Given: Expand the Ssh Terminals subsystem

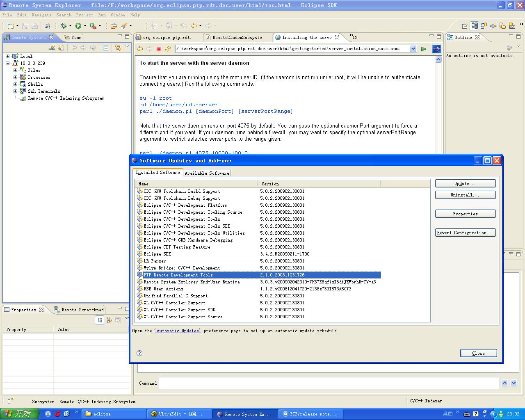Looking at the screenshot, I should tap(15, 91).
